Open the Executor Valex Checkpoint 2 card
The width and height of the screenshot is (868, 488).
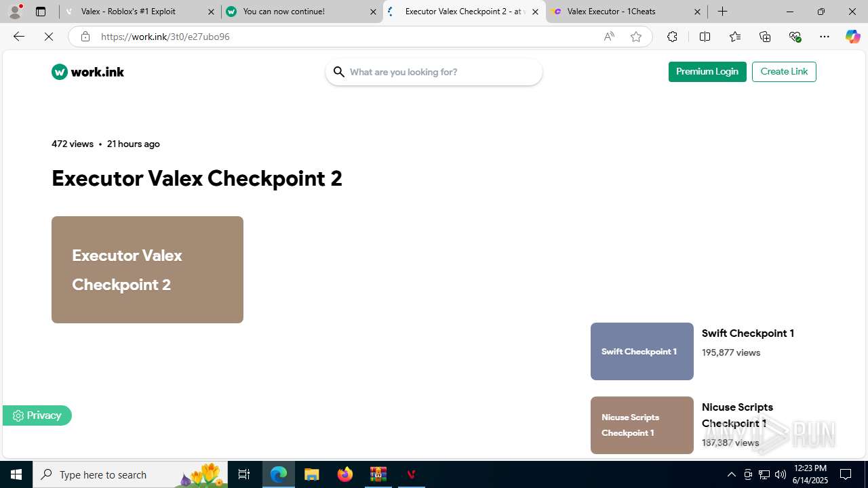coord(147,270)
